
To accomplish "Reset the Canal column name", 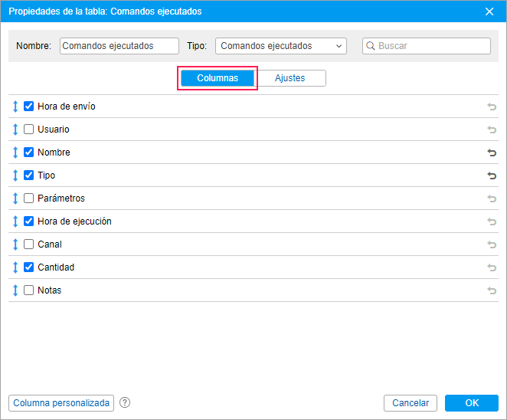I will point(492,244).
